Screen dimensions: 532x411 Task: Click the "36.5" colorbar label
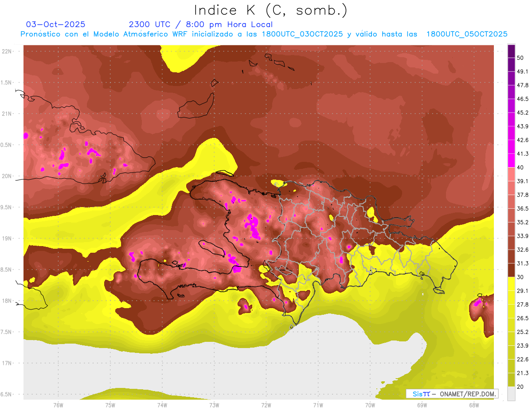[x=523, y=208]
